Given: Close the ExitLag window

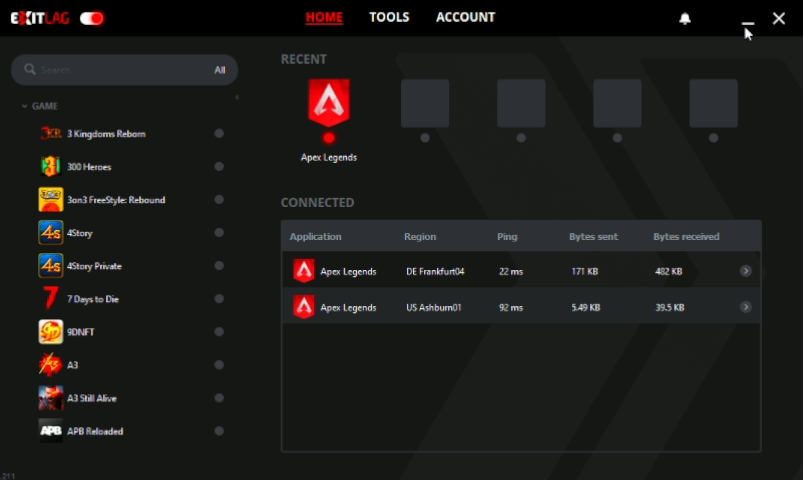Looking at the screenshot, I should 779,18.
